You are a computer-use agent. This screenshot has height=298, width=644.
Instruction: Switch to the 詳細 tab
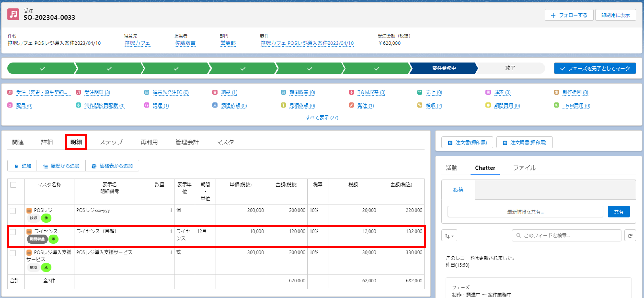(47, 142)
